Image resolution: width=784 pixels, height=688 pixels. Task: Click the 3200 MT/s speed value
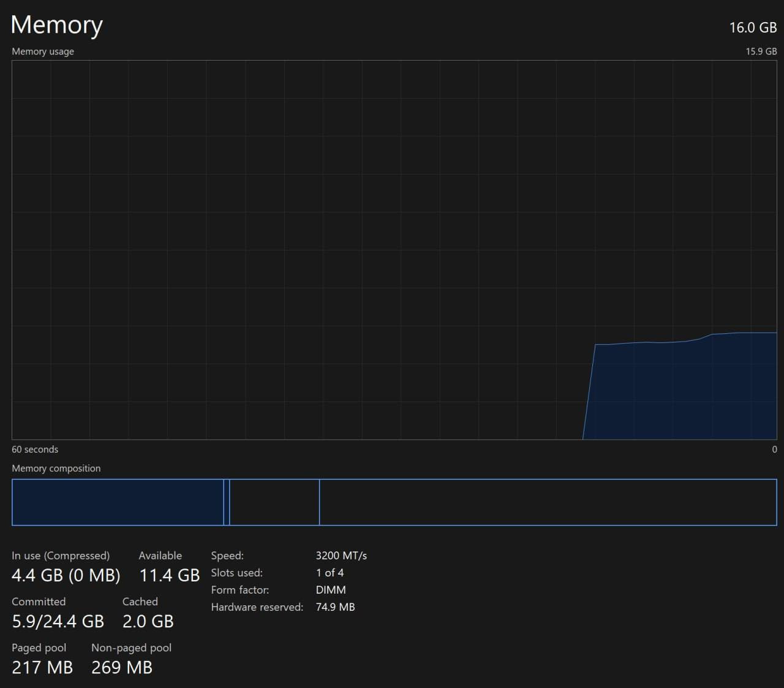pos(341,556)
